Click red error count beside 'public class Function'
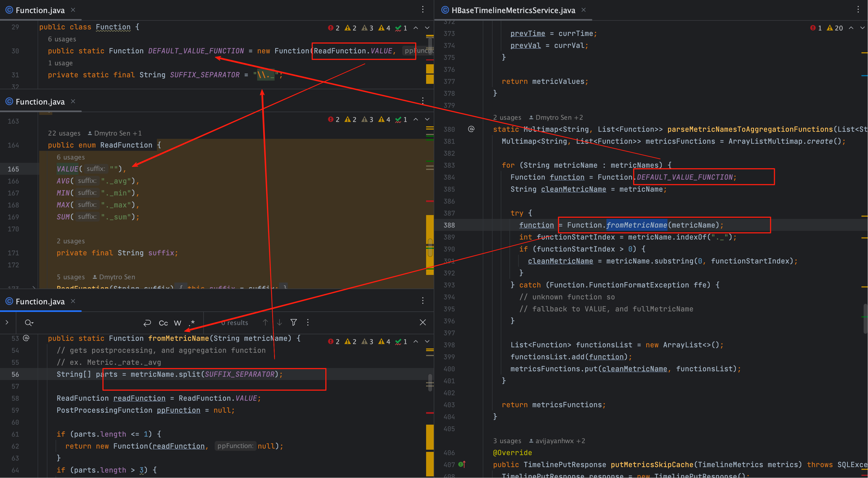Image resolution: width=868 pixels, height=478 pixels. coord(333,28)
